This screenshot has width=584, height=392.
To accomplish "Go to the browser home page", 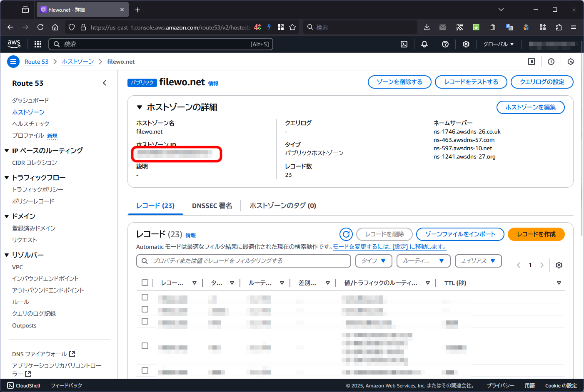I will coord(55,27).
